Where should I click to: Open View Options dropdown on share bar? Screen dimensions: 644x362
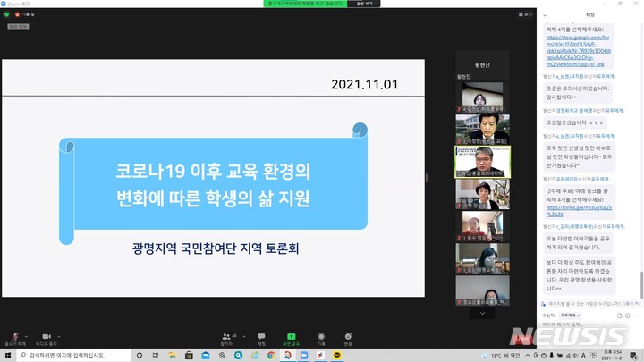coord(364,4)
